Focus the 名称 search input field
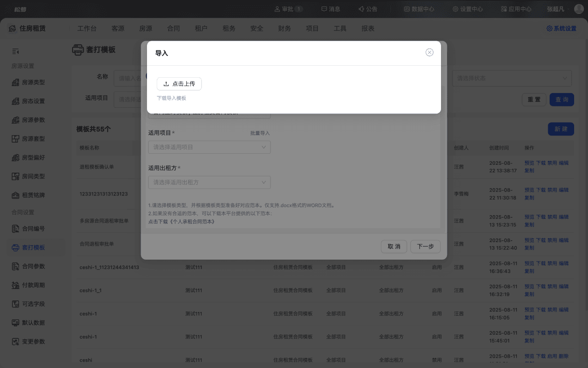Screen dimensions: 588x368 [x=129, y=78]
